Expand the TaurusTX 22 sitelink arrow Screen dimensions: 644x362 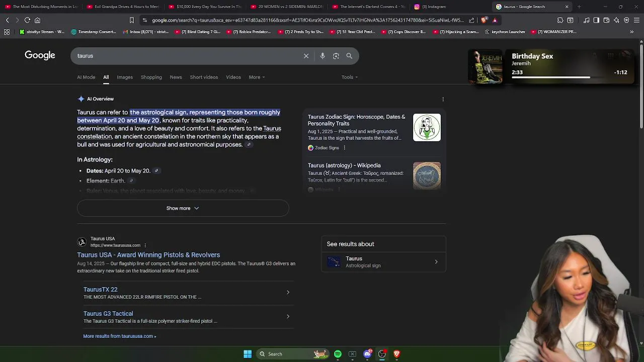(x=288, y=292)
